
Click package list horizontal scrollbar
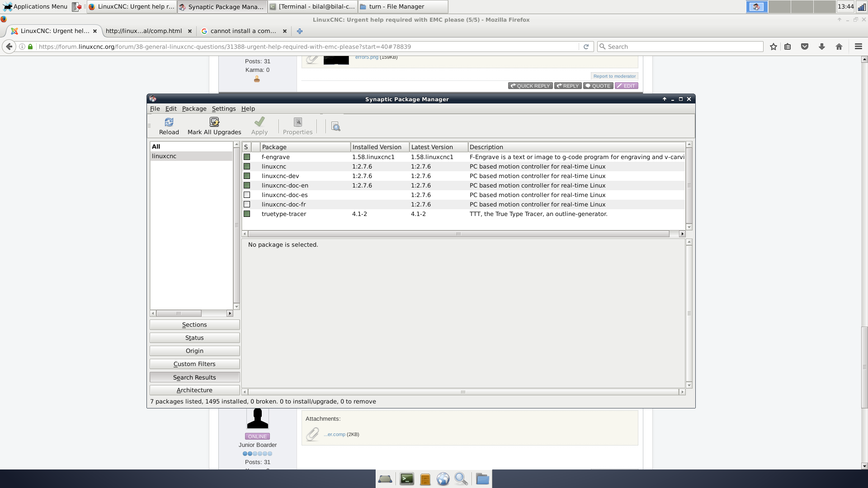pos(458,234)
